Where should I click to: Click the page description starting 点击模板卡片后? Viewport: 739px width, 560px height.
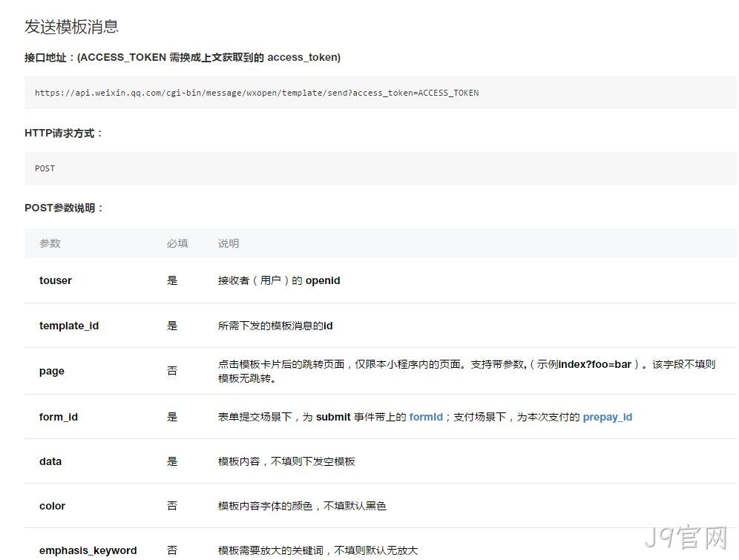pyautogui.click(x=467, y=371)
